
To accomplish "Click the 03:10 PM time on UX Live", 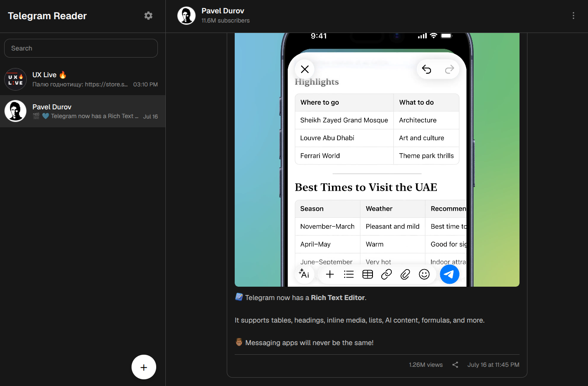I will click(145, 84).
